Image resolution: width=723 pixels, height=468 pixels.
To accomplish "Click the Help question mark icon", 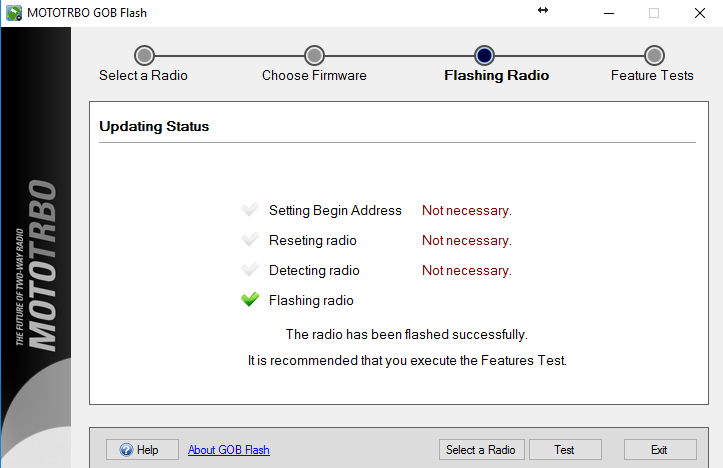I will 126,450.
